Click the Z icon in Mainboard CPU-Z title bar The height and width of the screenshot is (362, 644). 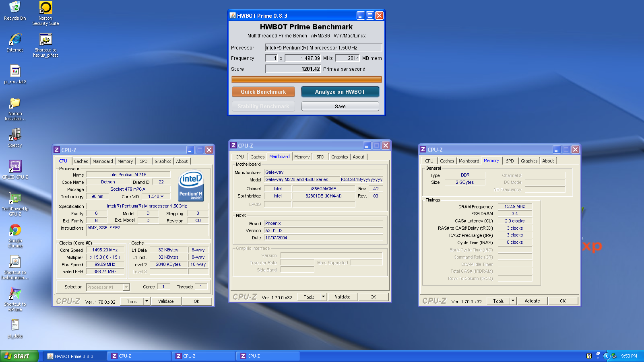click(233, 145)
